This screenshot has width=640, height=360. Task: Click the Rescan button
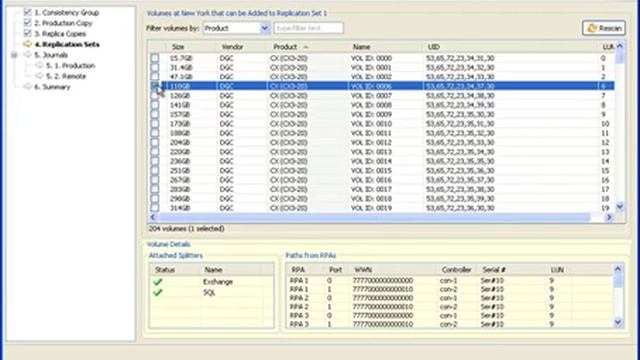(604, 28)
